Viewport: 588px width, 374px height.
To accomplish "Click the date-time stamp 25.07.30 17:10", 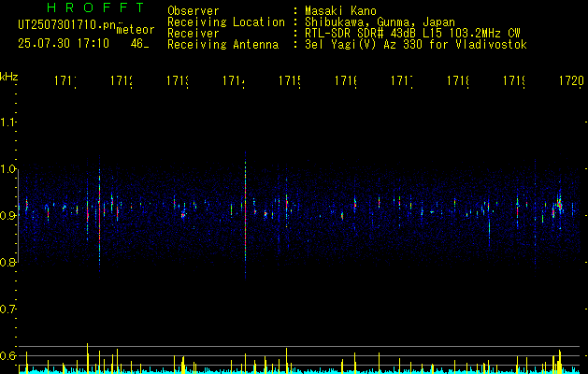I will (64, 44).
